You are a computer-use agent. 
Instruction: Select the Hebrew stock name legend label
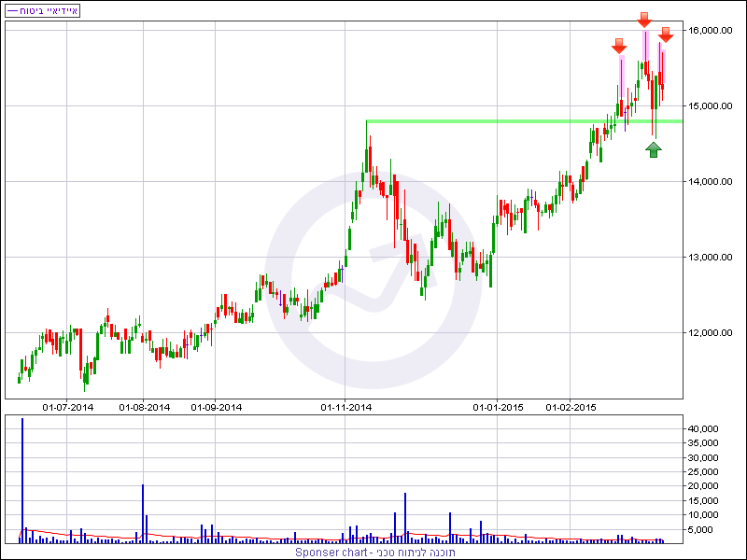click(x=49, y=10)
